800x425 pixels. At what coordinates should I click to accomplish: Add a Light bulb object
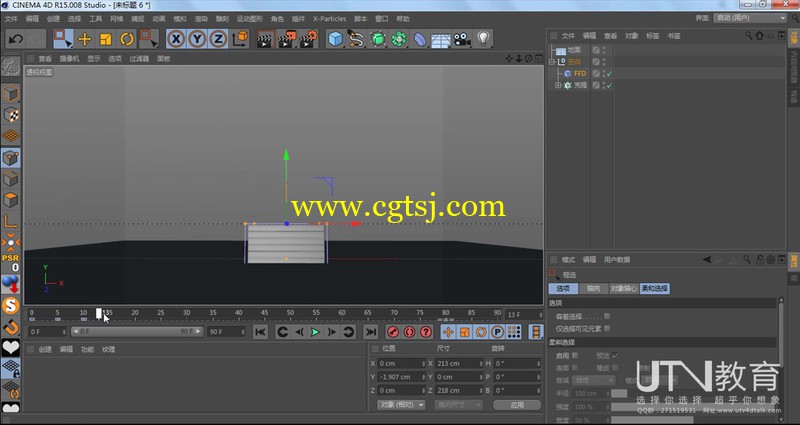tap(483, 39)
